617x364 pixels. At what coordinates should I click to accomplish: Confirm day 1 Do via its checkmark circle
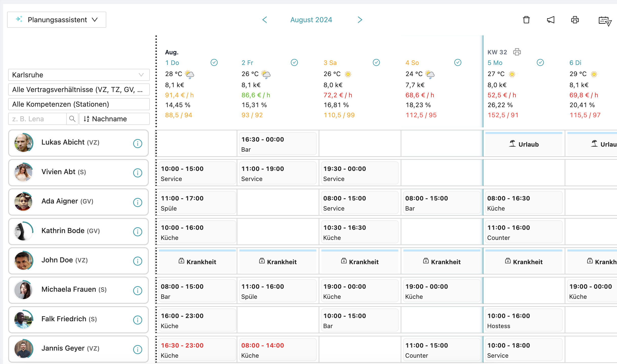(214, 62)
